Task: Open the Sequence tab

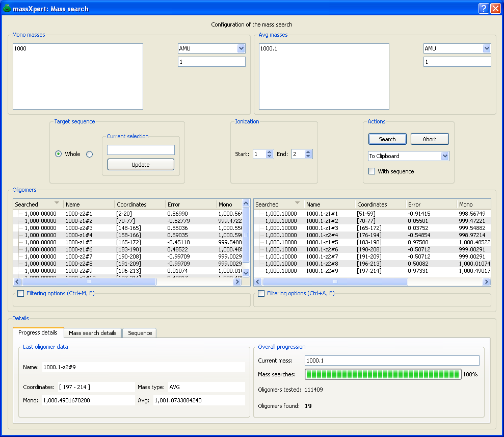Action: 140,333
